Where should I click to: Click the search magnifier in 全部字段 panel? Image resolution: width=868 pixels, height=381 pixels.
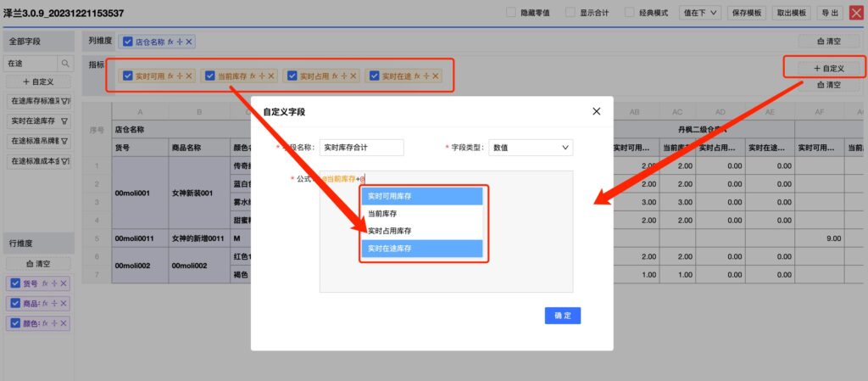coord(65,64)
